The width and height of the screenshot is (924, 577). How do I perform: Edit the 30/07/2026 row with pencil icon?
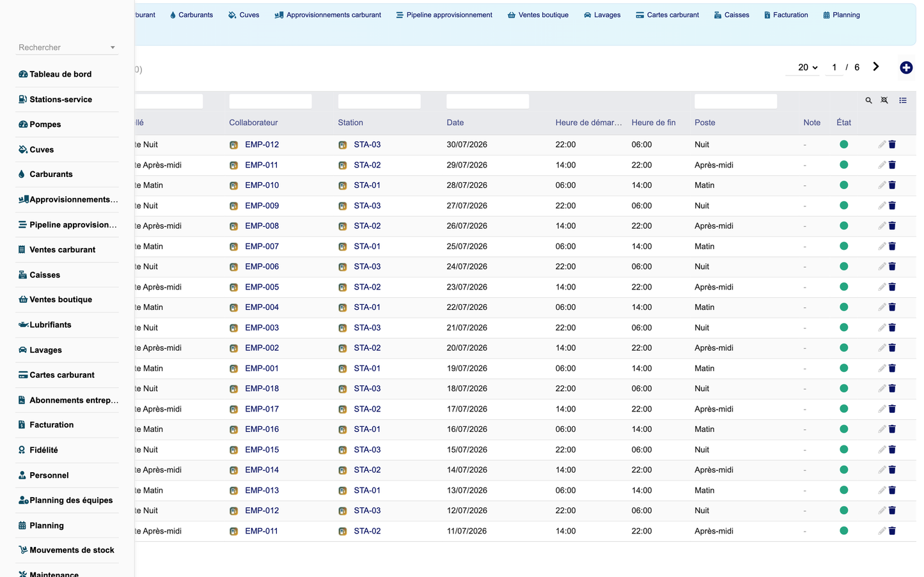click(882, 144)
